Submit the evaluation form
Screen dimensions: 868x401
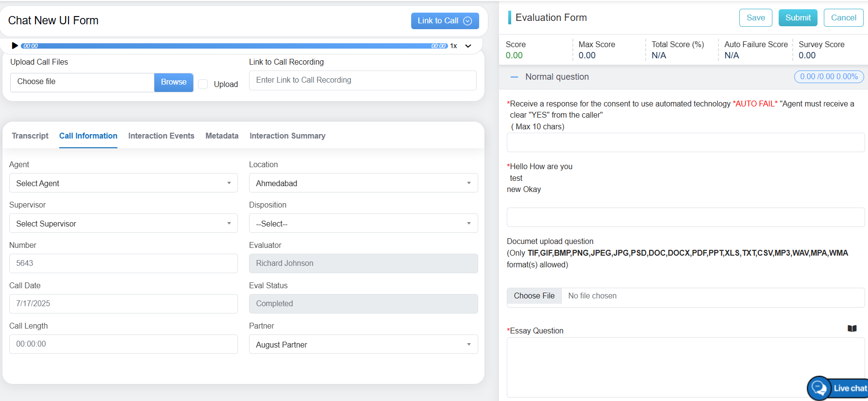pos(798,18)
